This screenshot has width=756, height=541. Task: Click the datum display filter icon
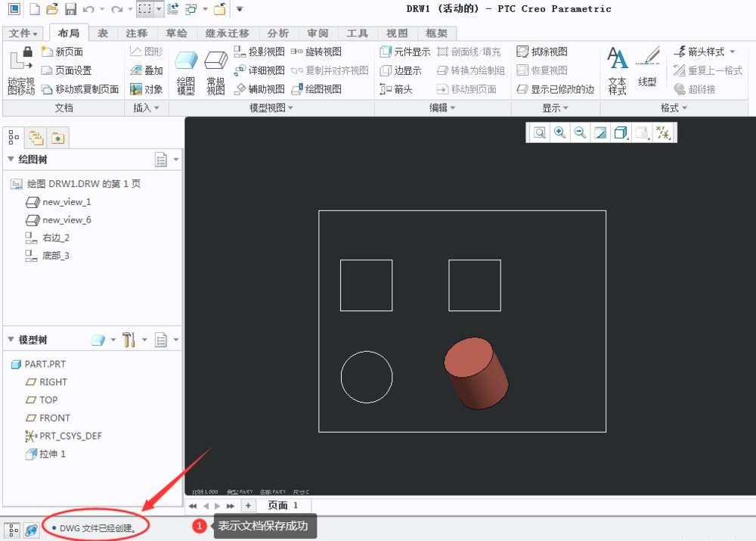(664, 132)
